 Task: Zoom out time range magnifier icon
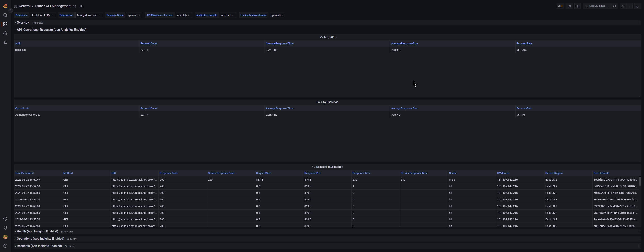pos(615,6)
